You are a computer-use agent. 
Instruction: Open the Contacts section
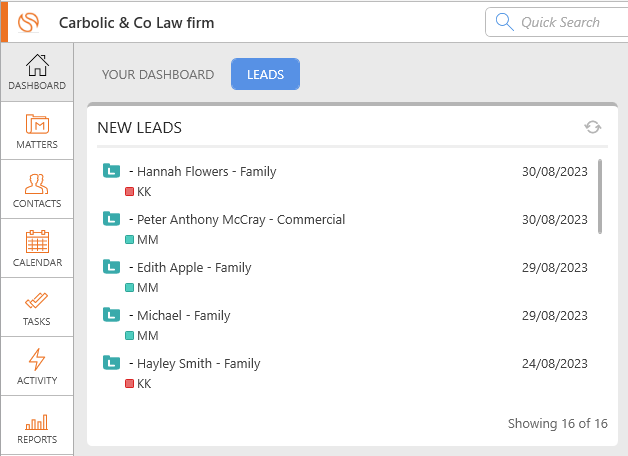click(x=37, y=190)
